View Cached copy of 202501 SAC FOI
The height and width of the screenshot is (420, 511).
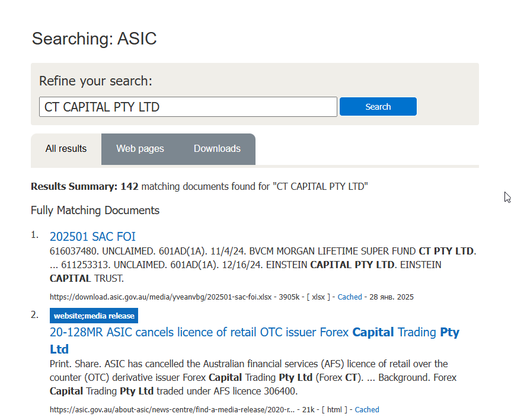click(x=350, y=297)
